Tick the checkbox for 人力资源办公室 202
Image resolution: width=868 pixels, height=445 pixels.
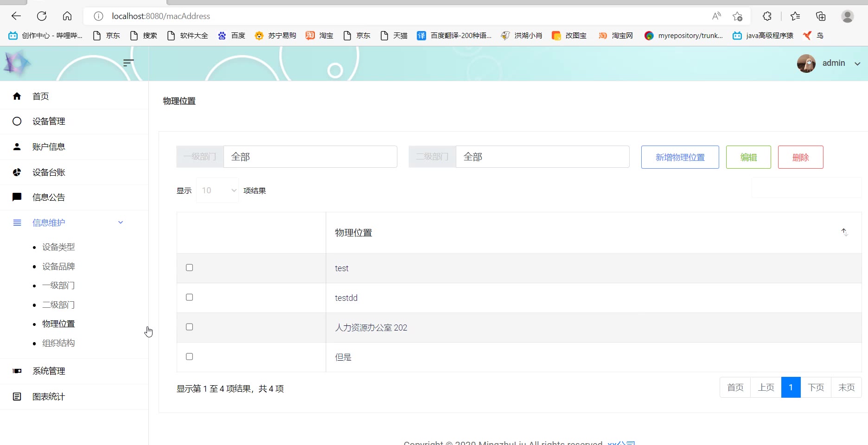point(189,327)
